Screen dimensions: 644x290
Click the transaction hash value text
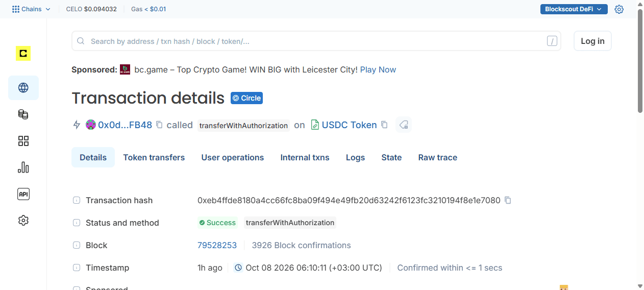[349, 200]
